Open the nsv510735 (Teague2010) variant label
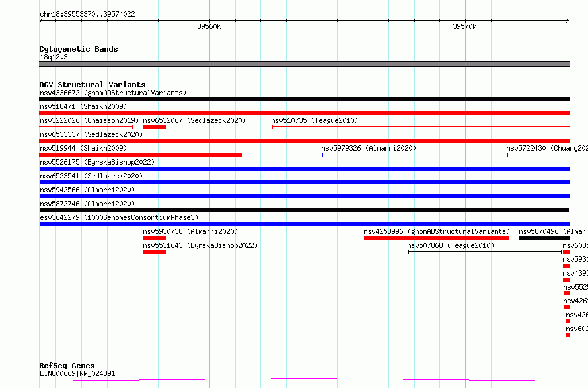The image size is (588, 388). tap(314, 120)
